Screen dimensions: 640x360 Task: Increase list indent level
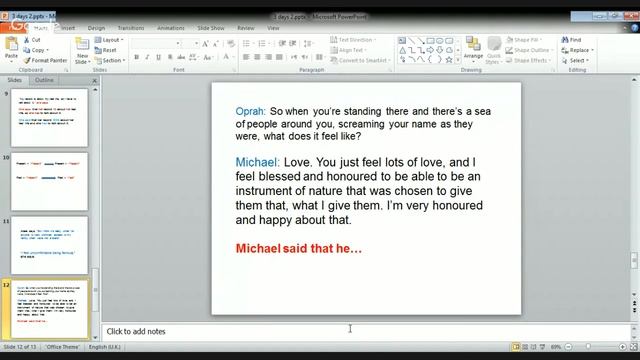[293, 43]
